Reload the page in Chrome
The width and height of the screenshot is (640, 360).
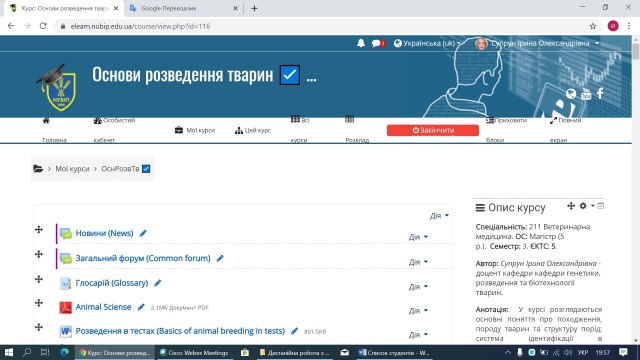43,26
